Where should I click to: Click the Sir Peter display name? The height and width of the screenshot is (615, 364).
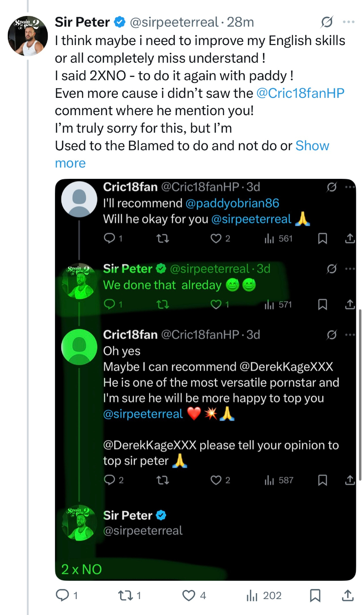point(82,22)
